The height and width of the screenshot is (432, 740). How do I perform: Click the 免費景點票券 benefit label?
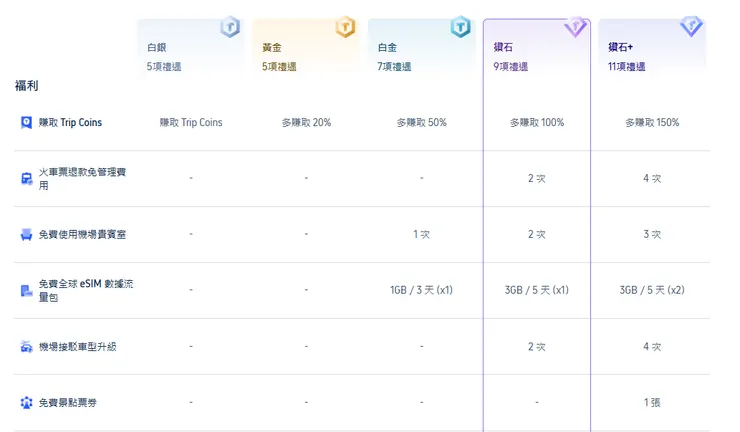click(68, 403)
